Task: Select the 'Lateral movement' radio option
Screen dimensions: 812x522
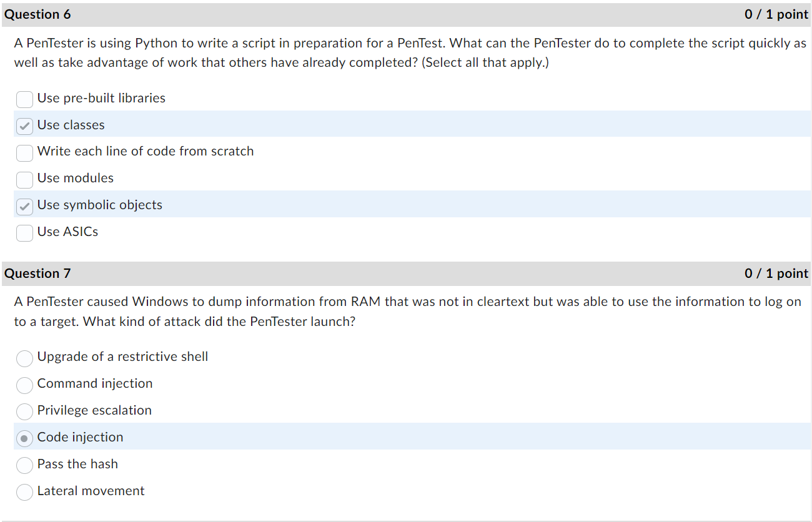Action: pos(24,492)
